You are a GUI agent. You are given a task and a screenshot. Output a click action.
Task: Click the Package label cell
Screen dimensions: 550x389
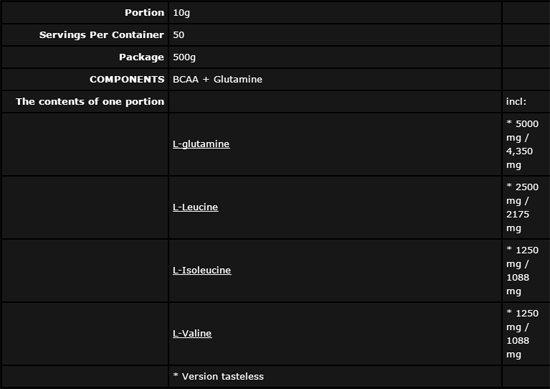pyautogui.click(x=85, y=57)
